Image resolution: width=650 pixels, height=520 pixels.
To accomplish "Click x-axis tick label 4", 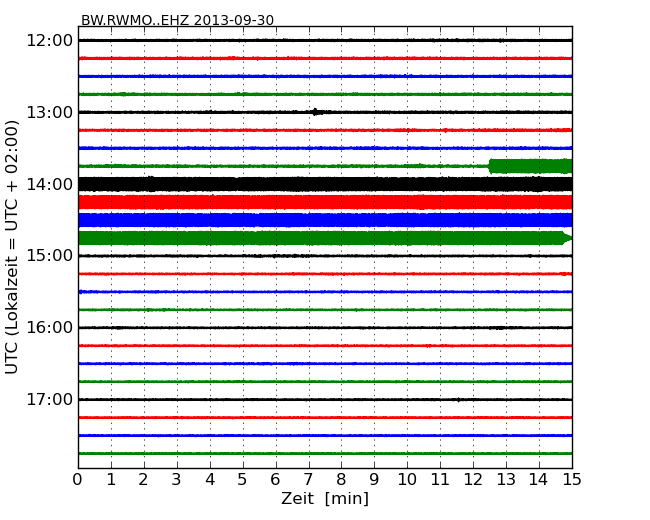I will click(209, 480).
